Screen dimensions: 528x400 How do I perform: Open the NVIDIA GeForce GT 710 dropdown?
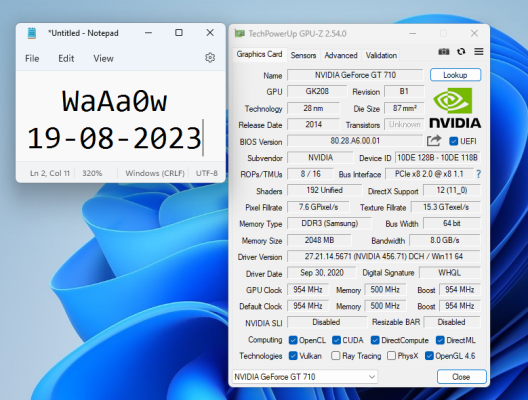tap(305, 376)
